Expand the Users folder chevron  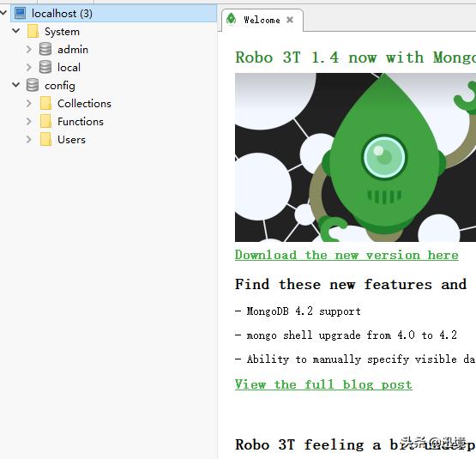(29, 140)
